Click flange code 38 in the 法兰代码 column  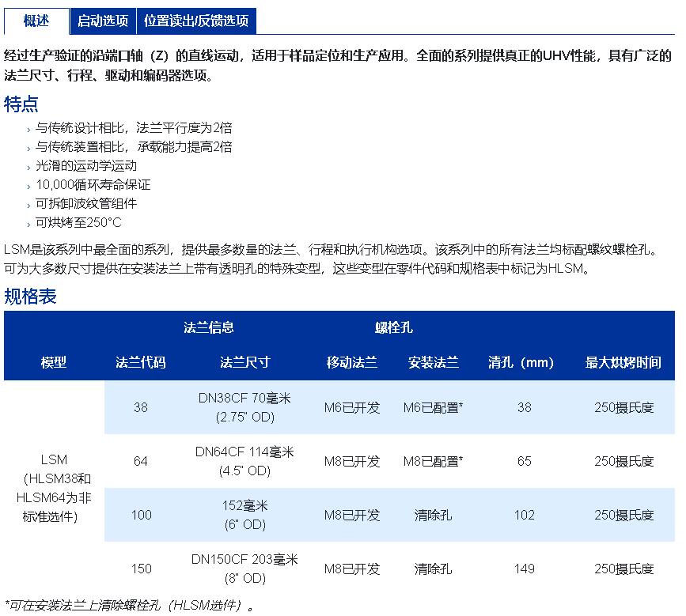coord(140,407)
